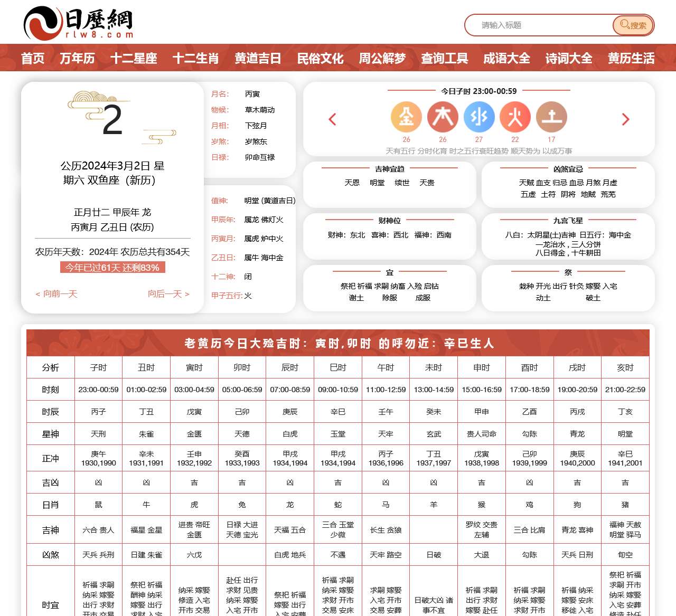The width and height of the screenshot is (676, 616).
Task: Select the 土 (earth) element icon
Action: (552, 117)
